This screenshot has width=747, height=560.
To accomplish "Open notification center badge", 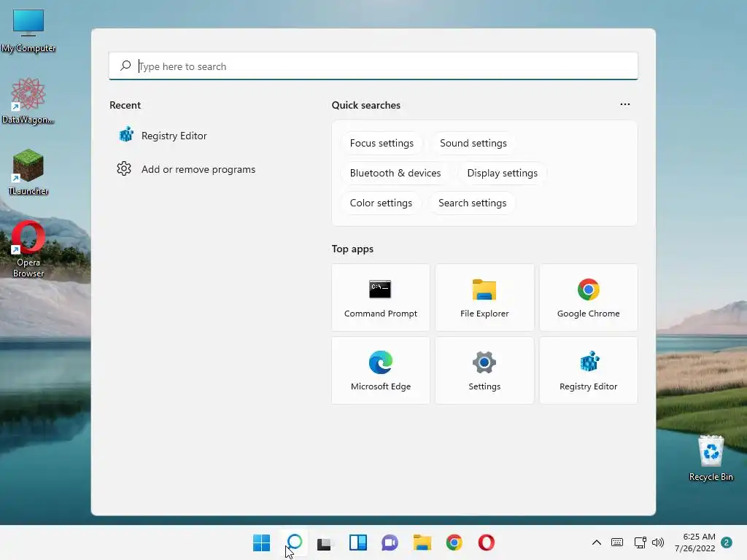I will tap(727, 542).
